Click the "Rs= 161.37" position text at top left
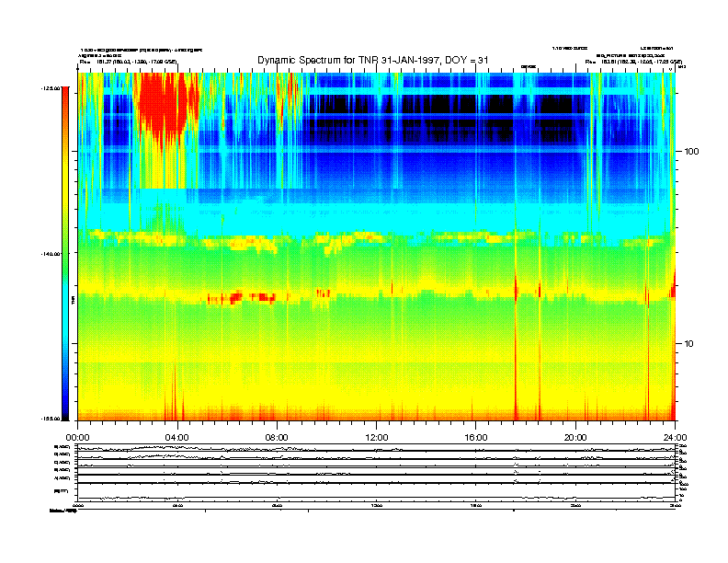Image resolution: width=728 pixels, height=563 pixels. coord(128,62)
